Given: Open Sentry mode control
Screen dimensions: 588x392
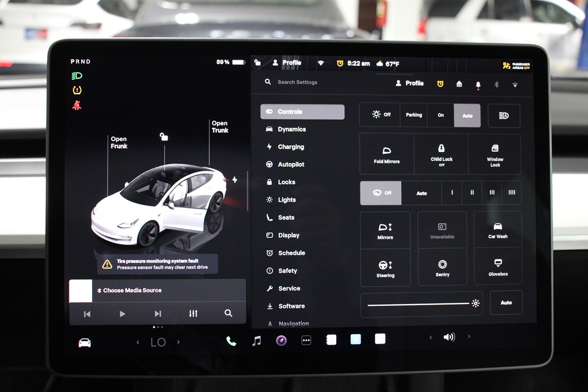Looking at the screenshot, I should click(x=442, y=268).
